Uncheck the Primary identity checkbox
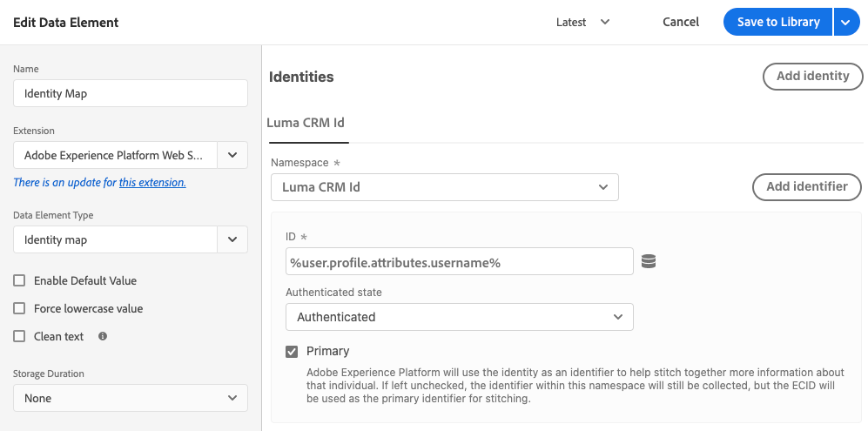 tap(292, 352)
